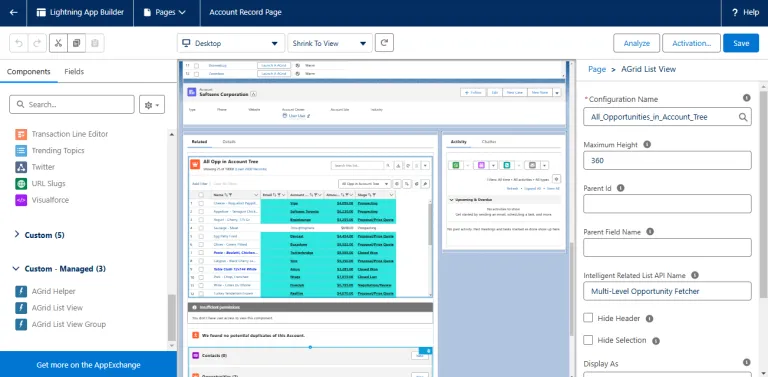Select the Related tab on canvas
768x377 pixels.
pyautogui.click(x=199, y=141)
